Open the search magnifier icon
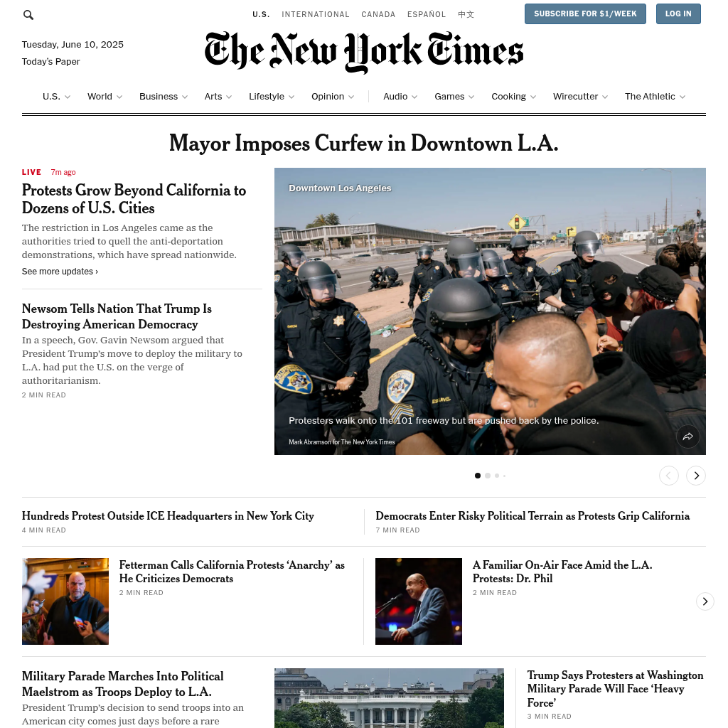The image size is (728, 728). [x=28, y=15]
